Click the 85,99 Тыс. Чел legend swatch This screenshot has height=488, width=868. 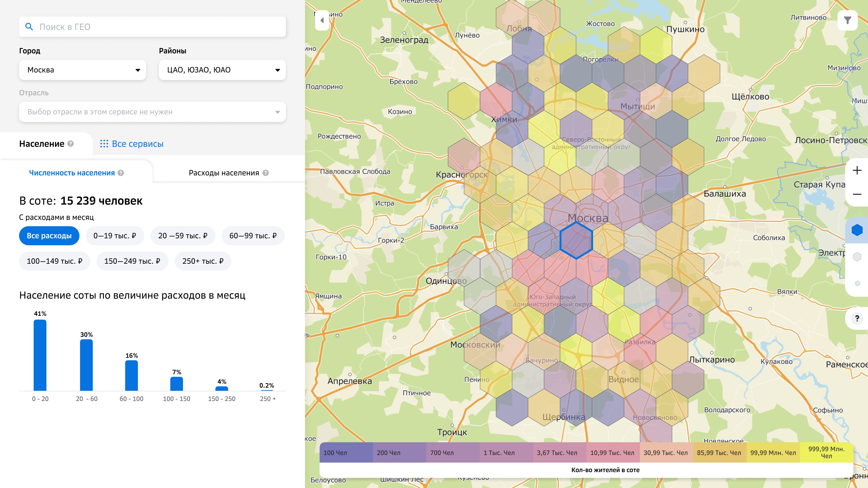pos(720,453)
